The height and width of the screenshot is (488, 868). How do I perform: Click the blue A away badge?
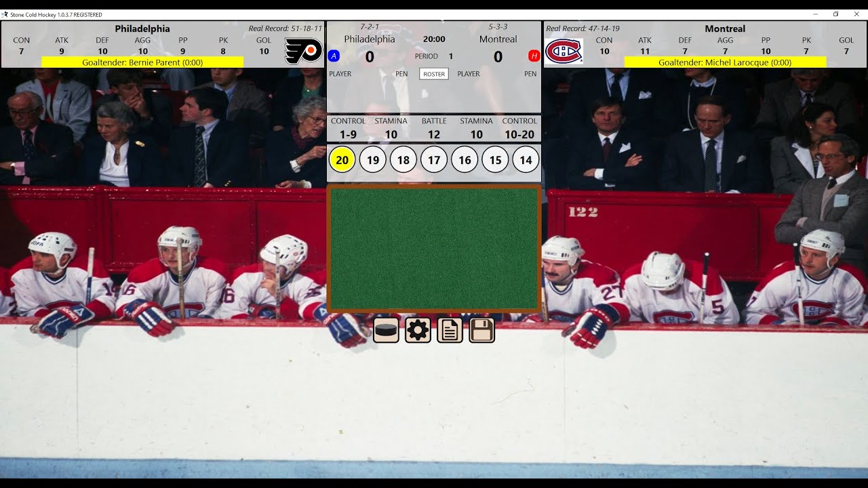(x=334, y=56)
